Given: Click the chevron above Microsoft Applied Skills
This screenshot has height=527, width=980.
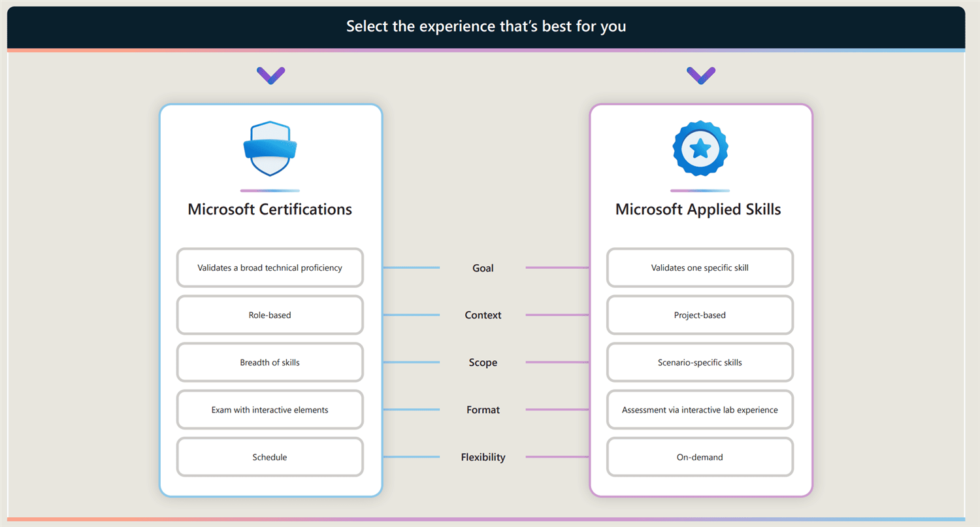Looking at the screenshot, I should point(700,75).
